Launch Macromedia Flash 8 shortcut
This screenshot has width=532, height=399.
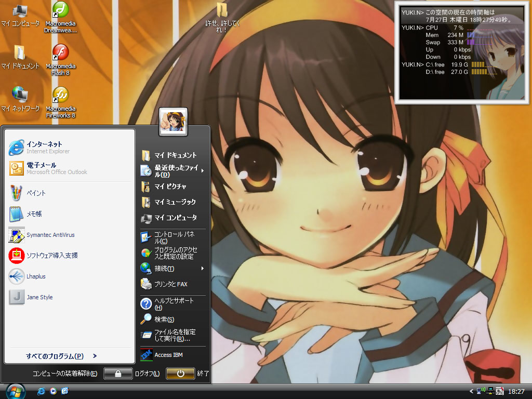coord(60,60)
